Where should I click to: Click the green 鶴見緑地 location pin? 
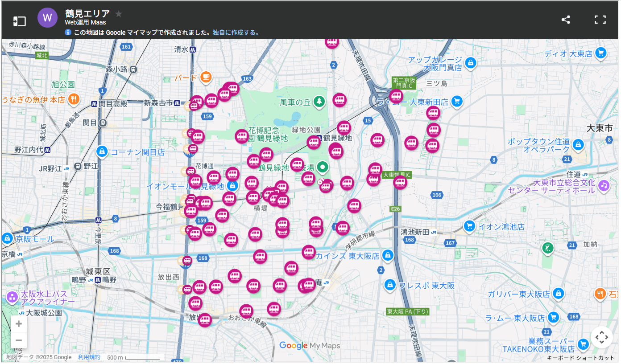[x=323, y=168]
